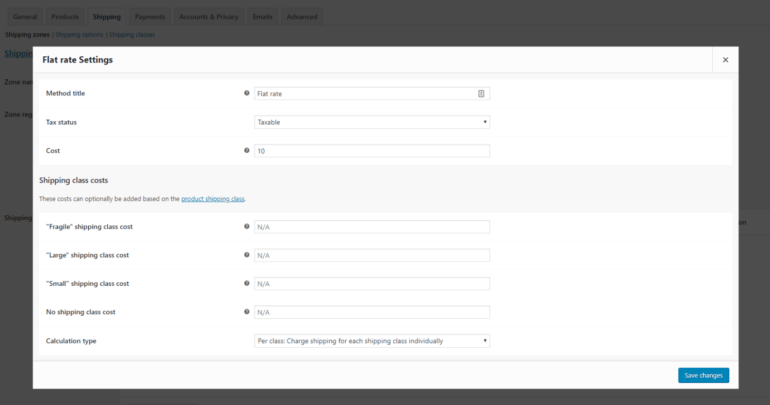770x405 pixels.
Task: Open the Tax status dropdown
Action: pos(372,122)
